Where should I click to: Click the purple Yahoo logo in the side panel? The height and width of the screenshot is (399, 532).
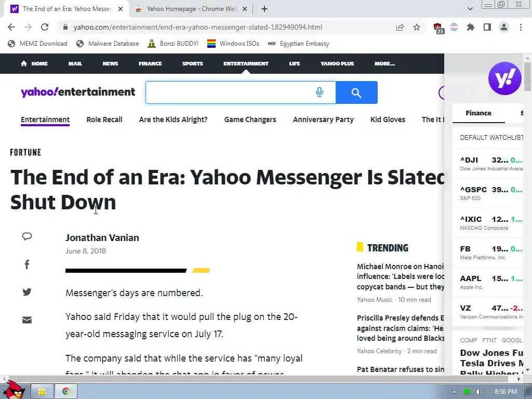(505, 78)
